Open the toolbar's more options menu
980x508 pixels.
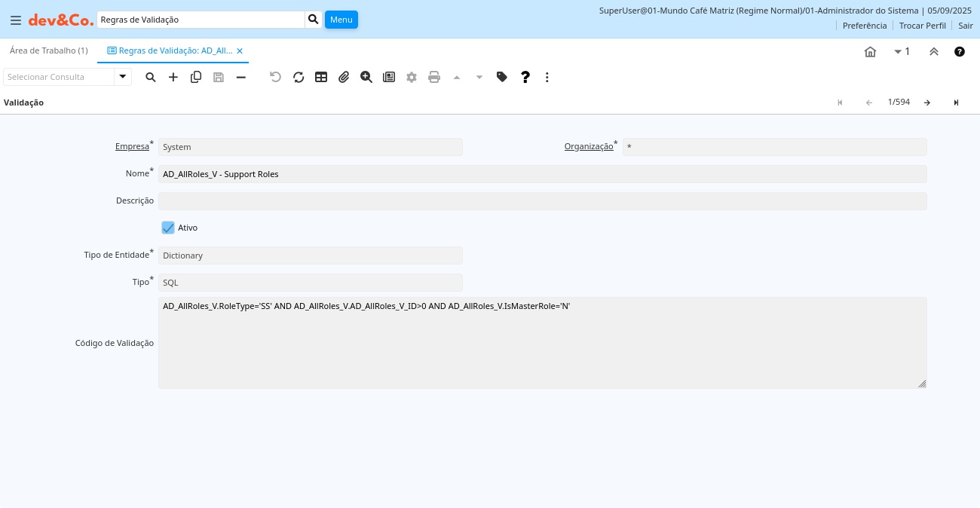tap(547, 77)
